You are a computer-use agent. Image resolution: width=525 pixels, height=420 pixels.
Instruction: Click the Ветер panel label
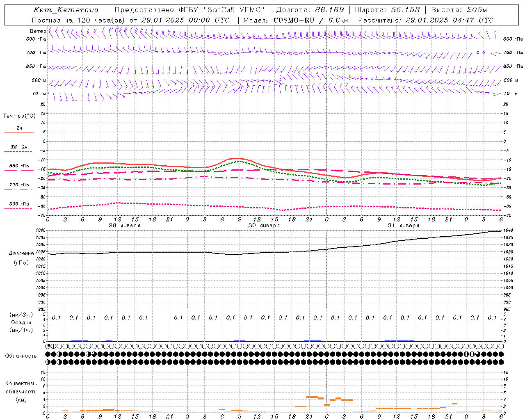point(38,31)
